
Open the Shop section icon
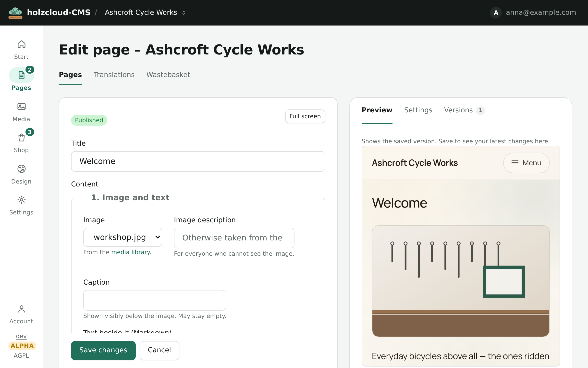(21, 137)
